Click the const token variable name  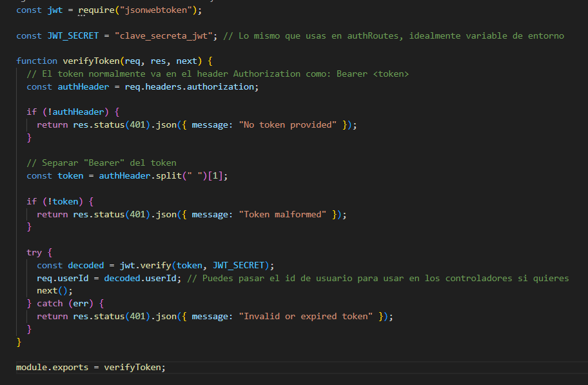coord(70,175)
